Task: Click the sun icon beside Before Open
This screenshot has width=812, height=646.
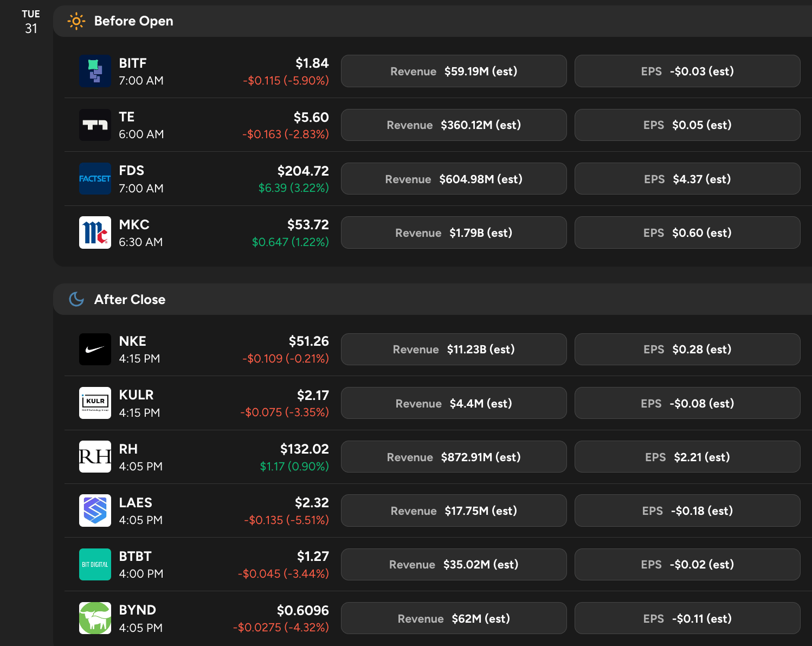Action: (x=76, y=21)
